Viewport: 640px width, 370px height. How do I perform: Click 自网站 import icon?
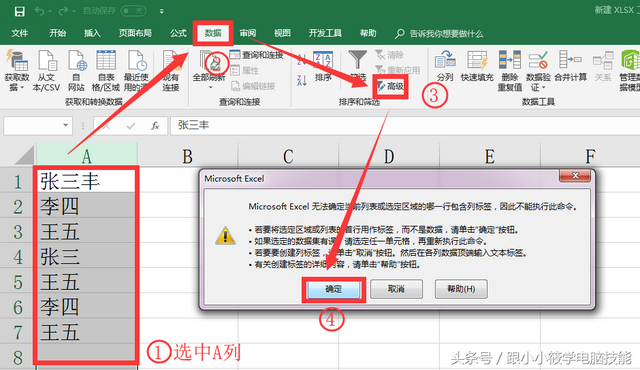(x=76, y=71)
